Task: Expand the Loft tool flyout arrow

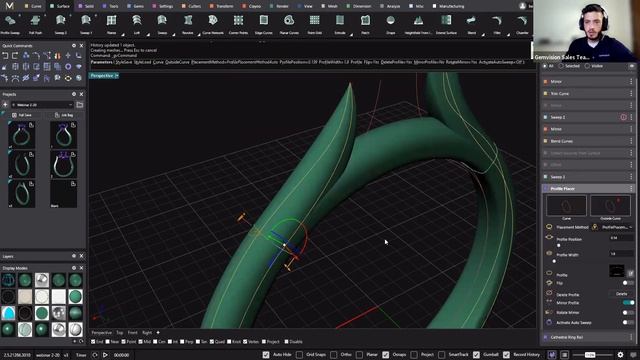Action: point(148,35)
